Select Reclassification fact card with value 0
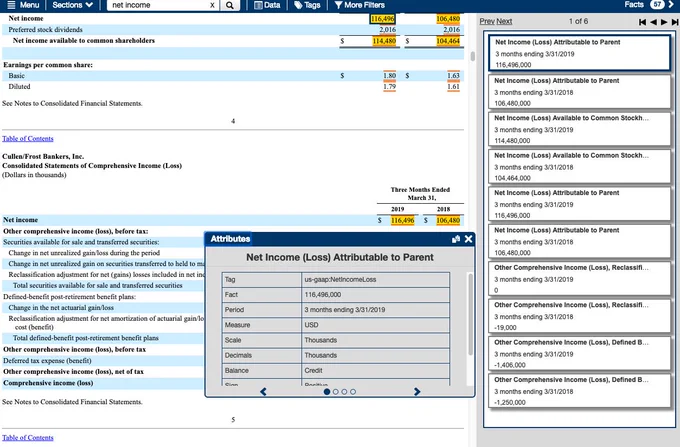 click(579, 279)
